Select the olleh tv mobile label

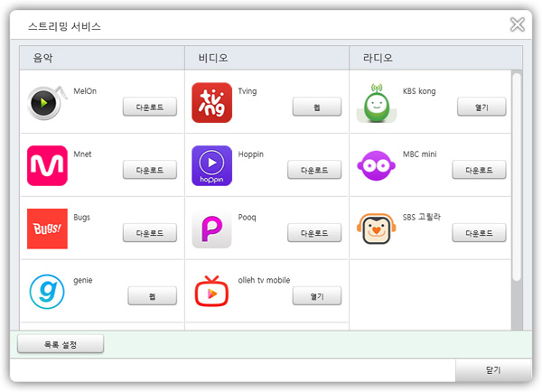click(x=264, y=280)
